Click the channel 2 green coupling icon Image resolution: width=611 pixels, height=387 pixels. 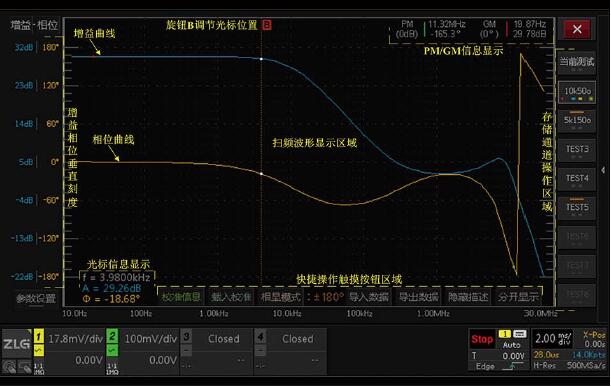tap(112, 351)
